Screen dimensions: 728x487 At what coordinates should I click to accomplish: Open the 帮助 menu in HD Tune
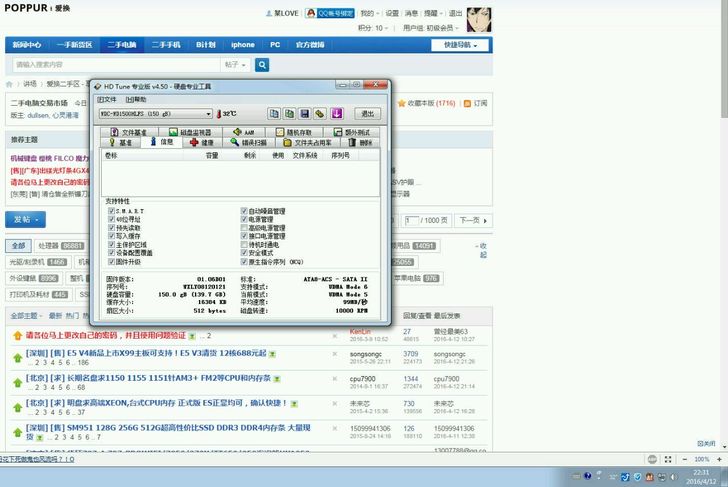136,99
